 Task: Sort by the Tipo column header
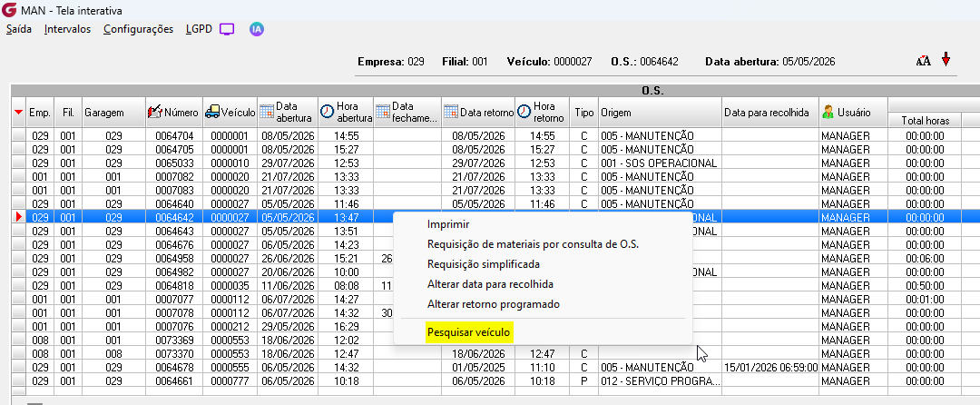tap(583, 113)
